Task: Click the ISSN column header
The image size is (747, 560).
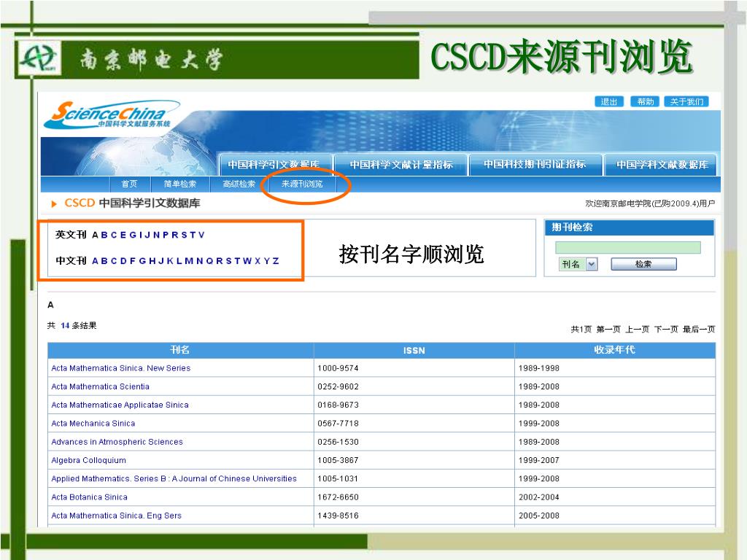Action: 414,351
